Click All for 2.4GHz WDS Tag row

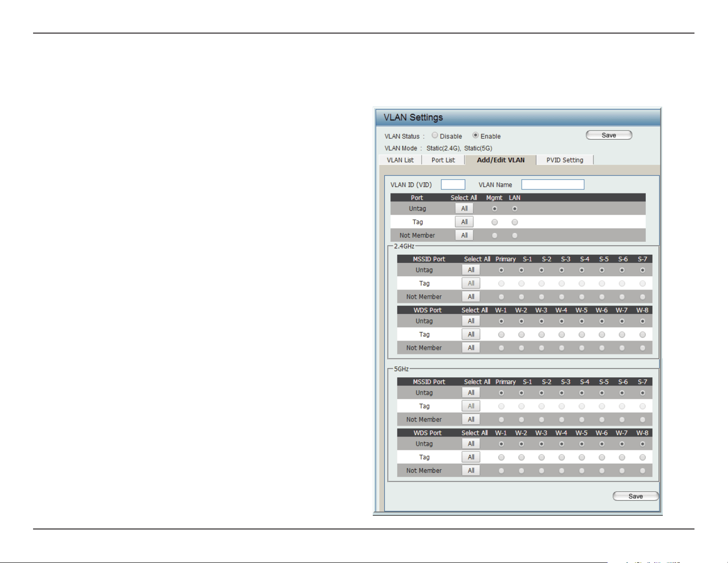coord(471,335)
